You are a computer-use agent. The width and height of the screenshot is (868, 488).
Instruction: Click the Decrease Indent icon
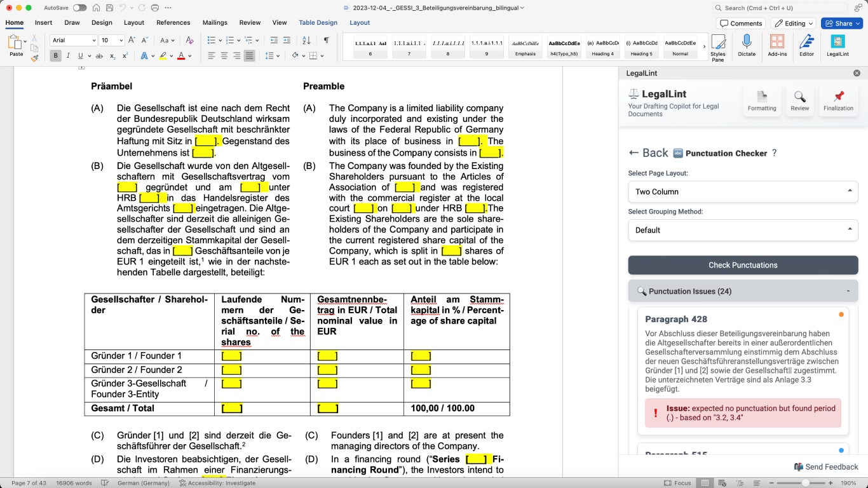(274, 40)
